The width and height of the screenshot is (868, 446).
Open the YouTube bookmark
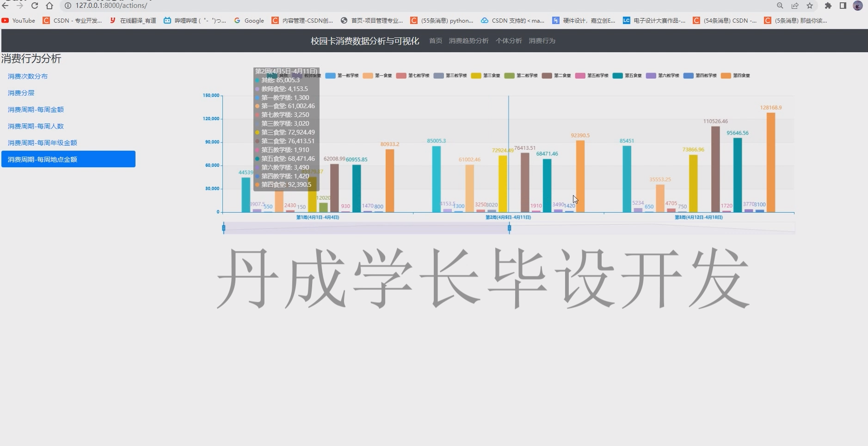18,20
